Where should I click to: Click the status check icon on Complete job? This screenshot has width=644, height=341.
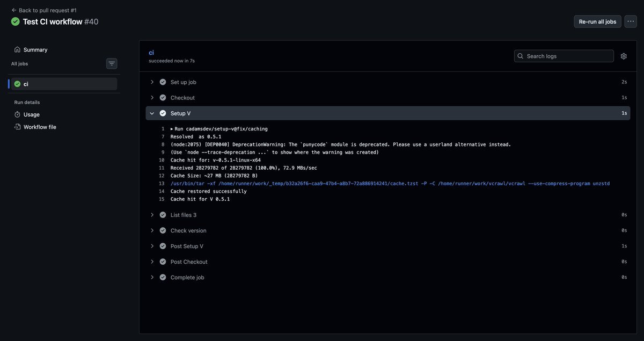[x=163, y=277]
